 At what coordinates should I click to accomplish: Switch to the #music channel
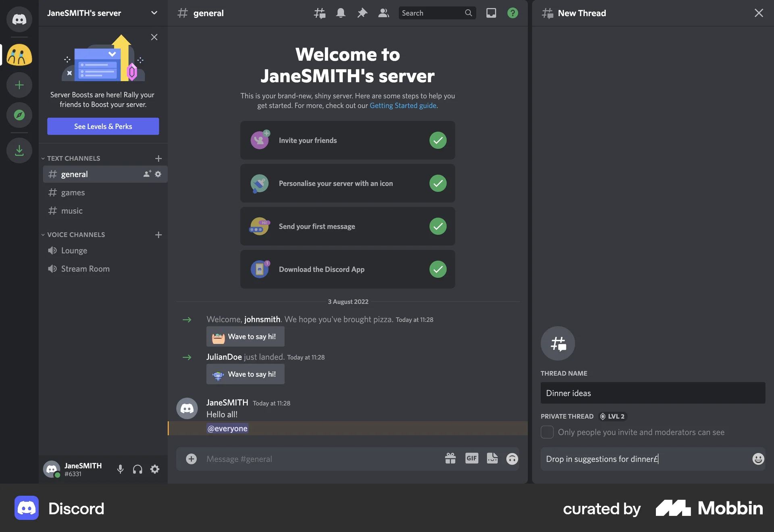(71, 211)
